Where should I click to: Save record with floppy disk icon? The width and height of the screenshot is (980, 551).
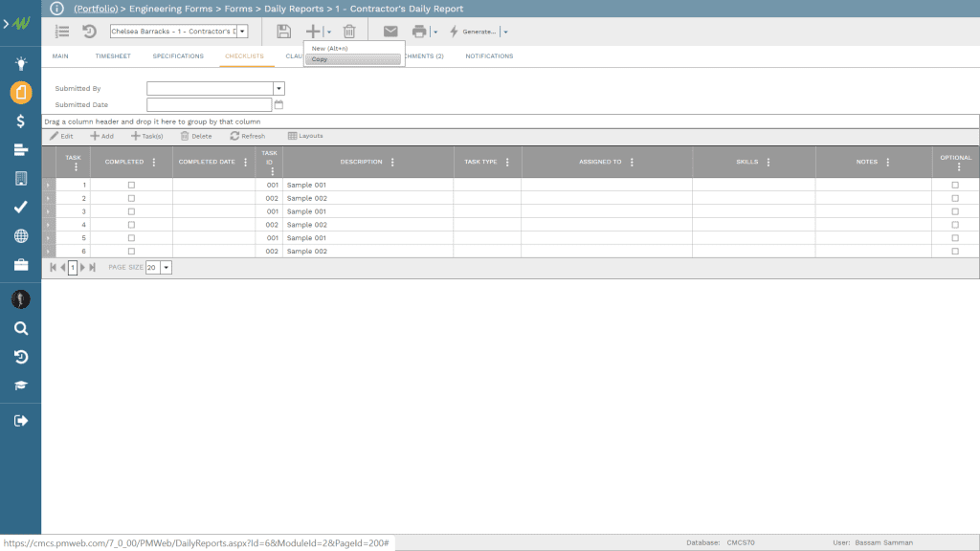click(x=283, y=32)
